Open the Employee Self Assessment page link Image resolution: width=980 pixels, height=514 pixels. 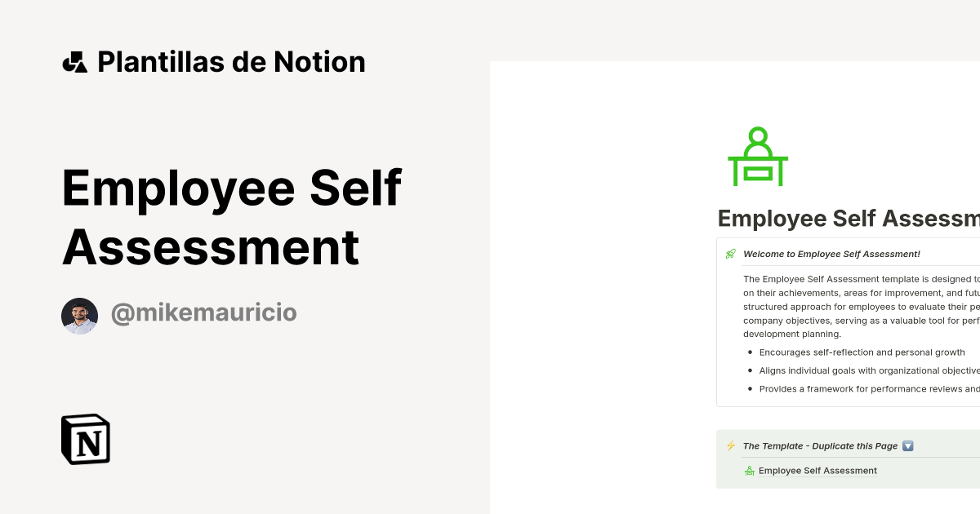pos(817,471)
